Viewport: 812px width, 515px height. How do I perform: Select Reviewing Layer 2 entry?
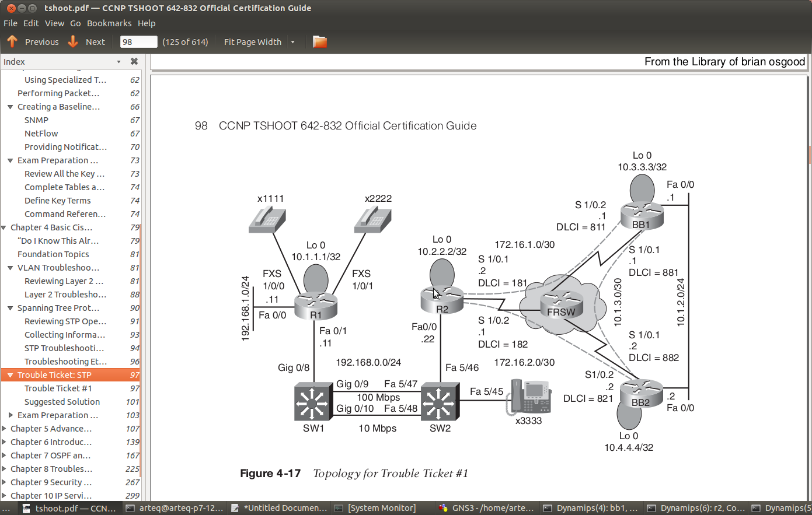pos(64,281)
